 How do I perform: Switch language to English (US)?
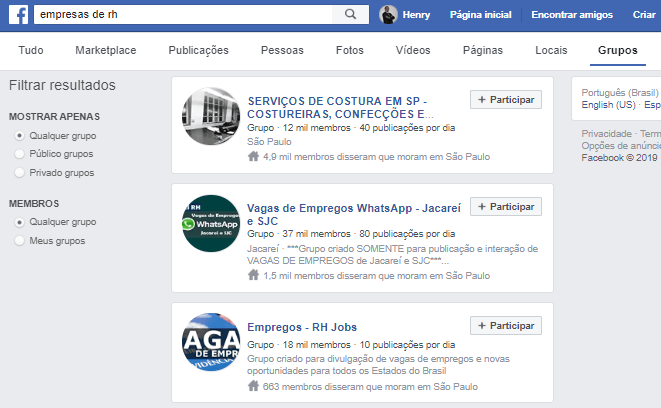(x=608, y=105)
